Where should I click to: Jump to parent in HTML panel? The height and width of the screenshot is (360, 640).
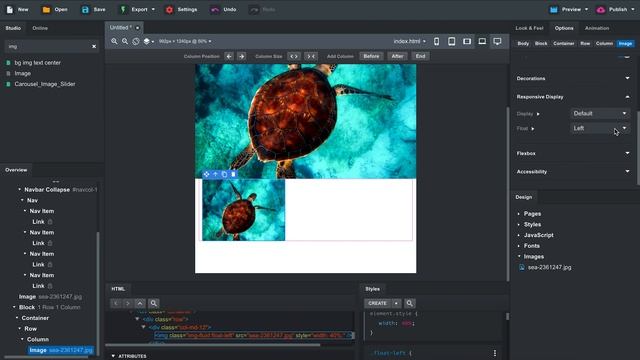[140, 303]
